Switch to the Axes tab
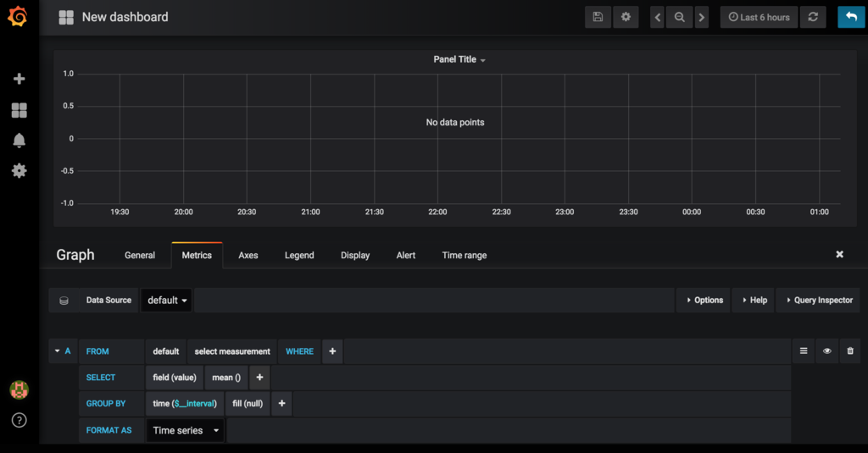This screenshot has height=453, width=868. coord(248,255)
